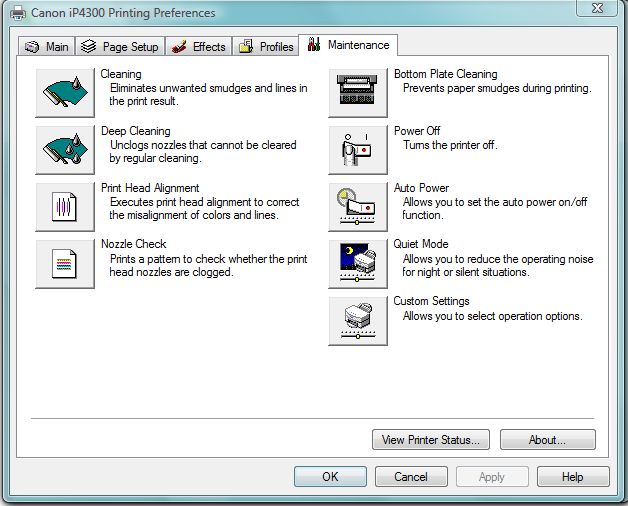Click 'Turns the printer off.' description

pos(450,145)
